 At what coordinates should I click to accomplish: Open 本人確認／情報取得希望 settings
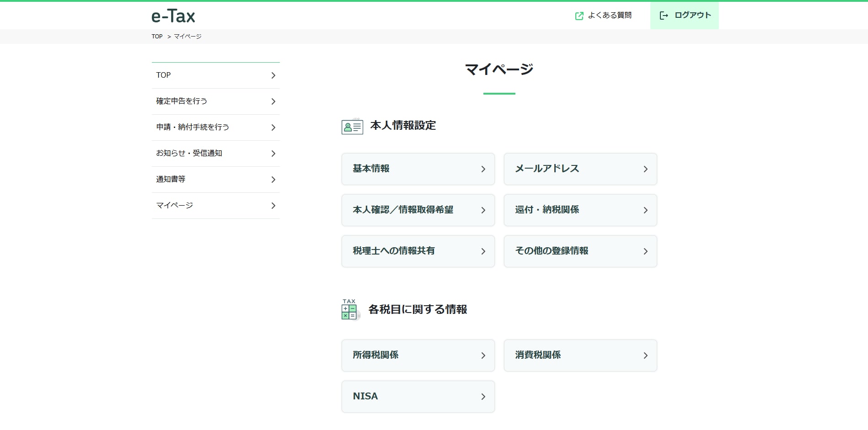[x=418, y=210]
